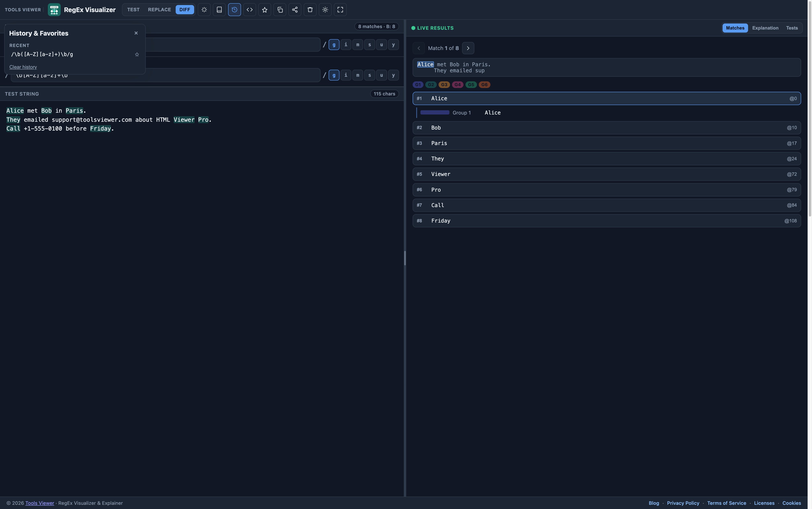Go to the next match arrow
The image size is (812, 509).
468,48
